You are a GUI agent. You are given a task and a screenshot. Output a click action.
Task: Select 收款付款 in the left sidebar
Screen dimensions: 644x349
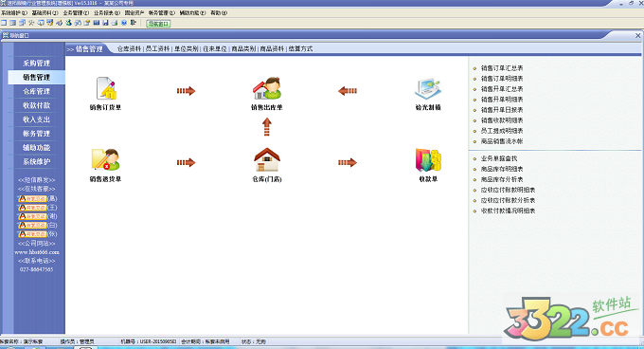pyautogui.click(x=36, y=105)
